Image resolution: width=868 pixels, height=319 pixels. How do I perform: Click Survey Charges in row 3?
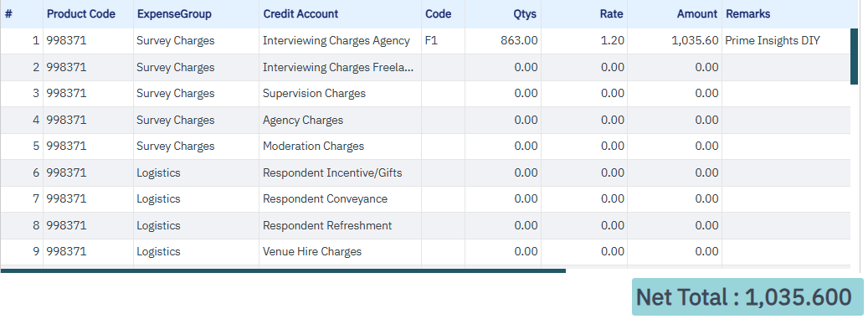click(196, 94)
